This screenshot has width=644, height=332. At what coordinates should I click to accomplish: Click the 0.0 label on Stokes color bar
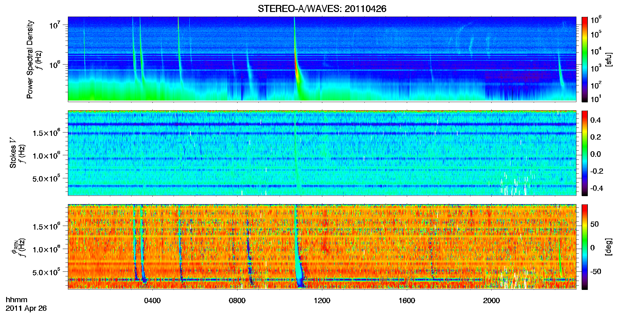[x=595, y=154]
